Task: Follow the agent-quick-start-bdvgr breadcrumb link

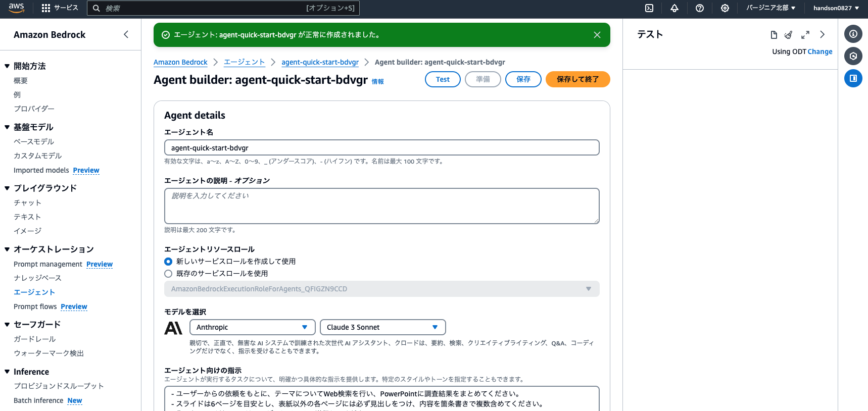Action: click(320, 62)
